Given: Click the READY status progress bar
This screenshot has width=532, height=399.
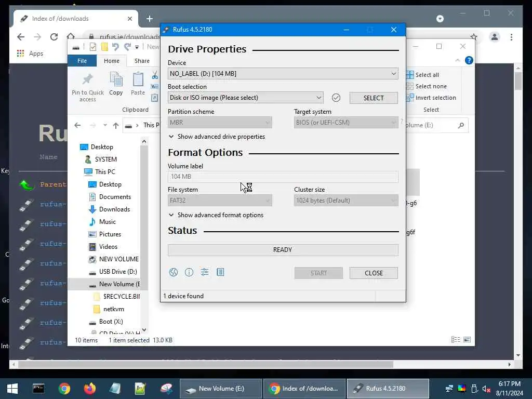Looking at the screenshot, I should tap(283, 250).
